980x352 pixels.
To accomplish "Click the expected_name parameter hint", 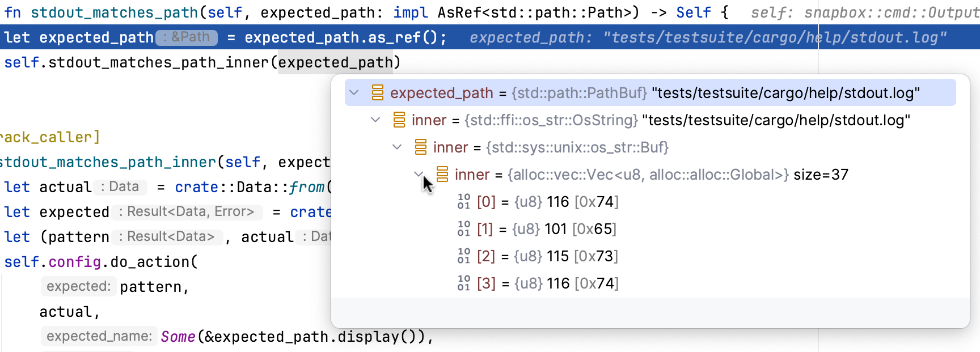I will (99, 336).
